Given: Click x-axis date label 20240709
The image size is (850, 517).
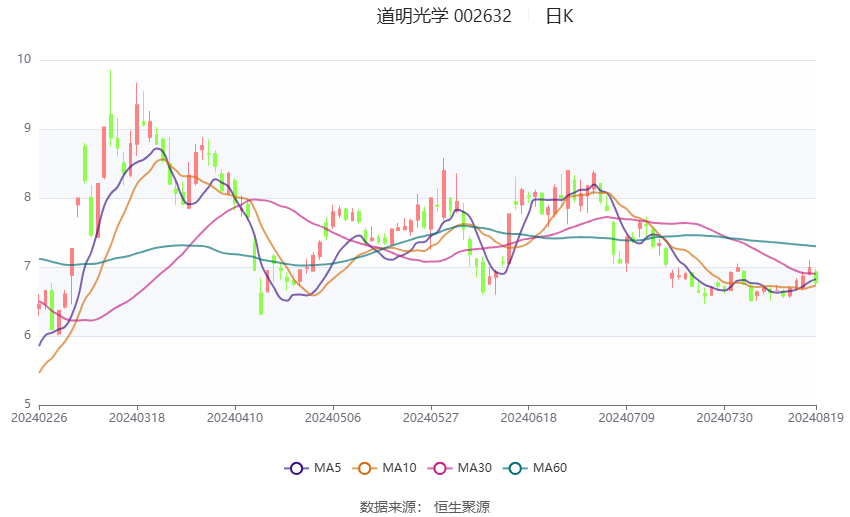Looking at the screenshot, I should click(x=627, y=418).
